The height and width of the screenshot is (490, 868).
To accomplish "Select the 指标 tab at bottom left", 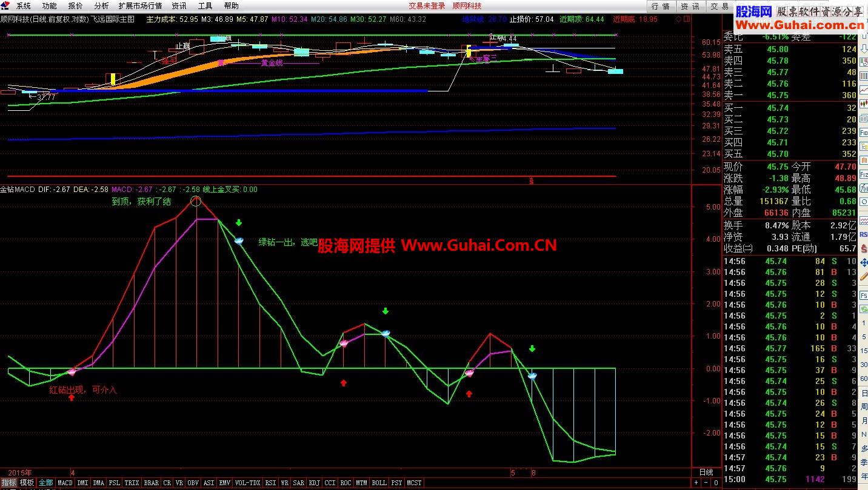I will click(x=8, y=483).
